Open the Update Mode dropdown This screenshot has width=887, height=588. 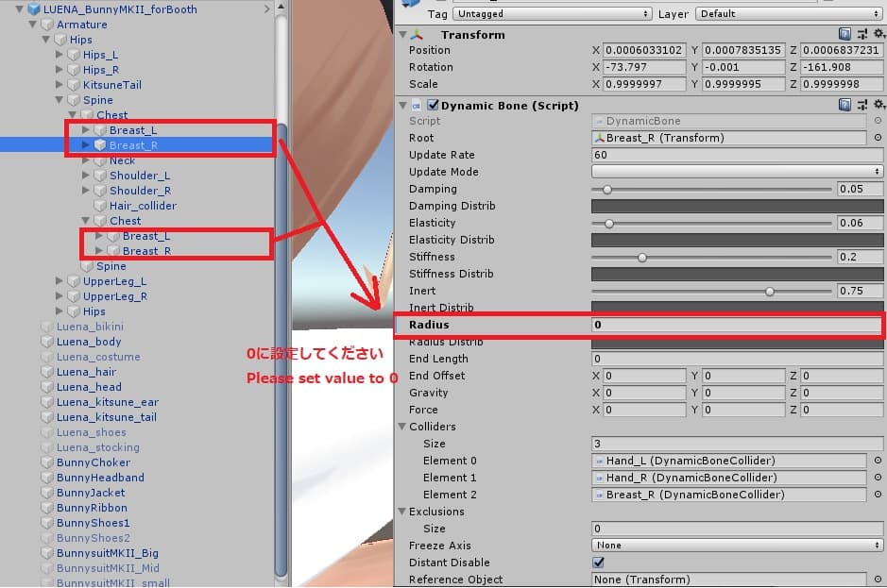(x=737, y=172)
